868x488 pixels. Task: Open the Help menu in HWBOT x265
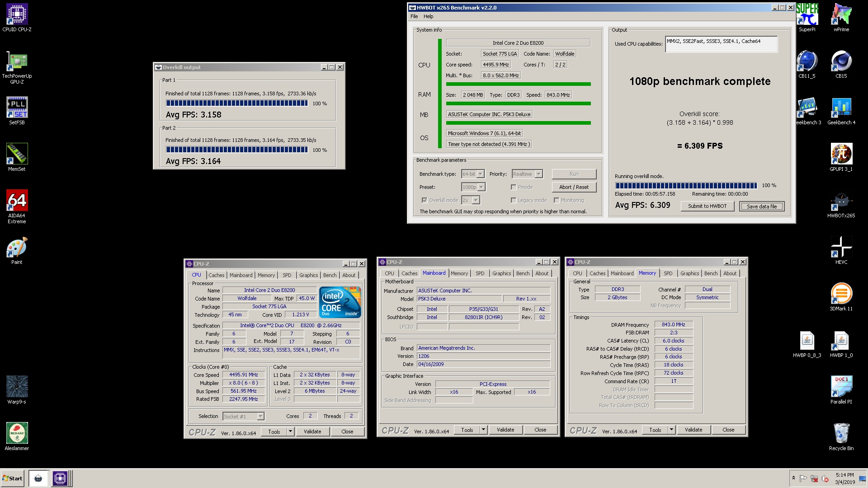pos(428,16)
